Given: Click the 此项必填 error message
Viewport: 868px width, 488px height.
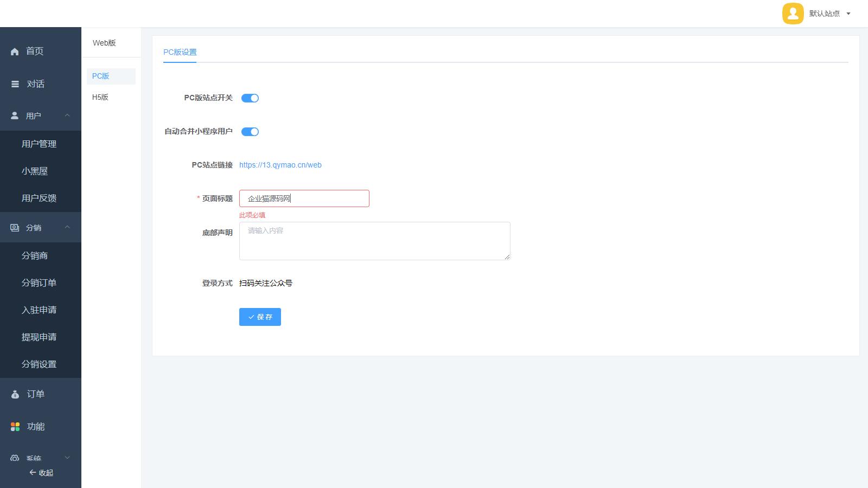Looking at the screenshot, I should point(252,215).
